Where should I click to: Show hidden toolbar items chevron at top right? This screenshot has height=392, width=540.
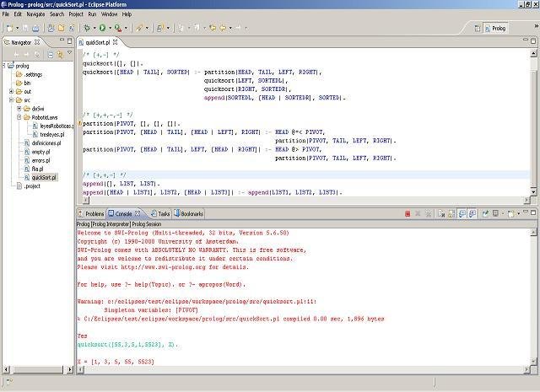(x=537, y=26)
